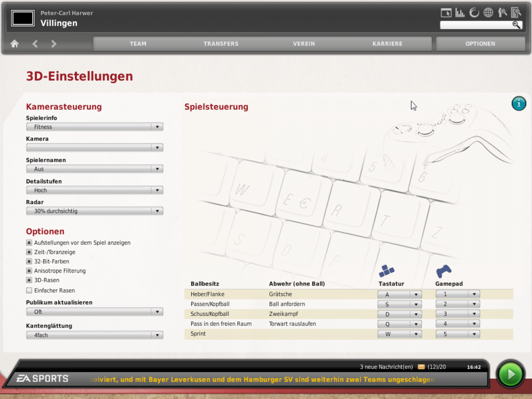Image resolution: width=532 pixels, height=399 pixels.
Task: Click the EA SPORTS logo
Action: tap(42, 379)
